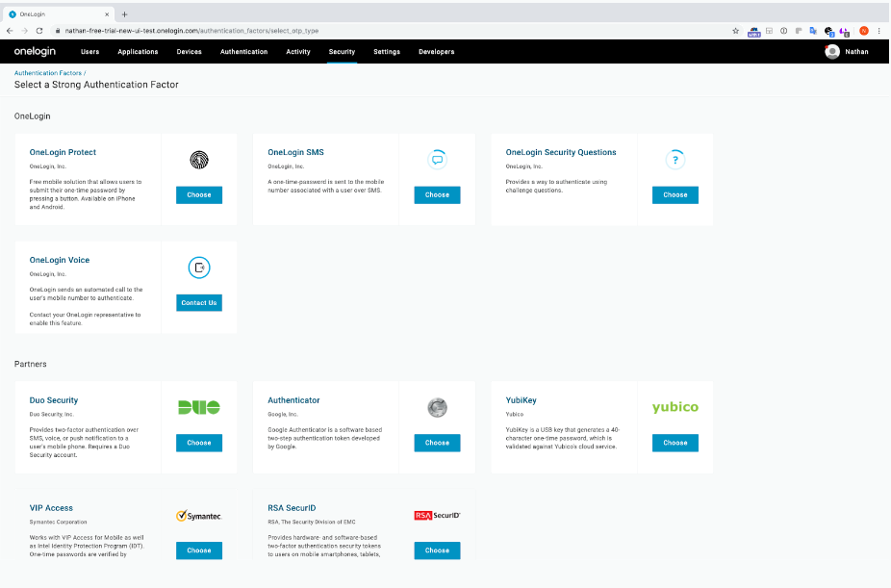The height and width of the screenshot is (588, 891).
Task: Choose the VIP Access factor
Action: 199,550
